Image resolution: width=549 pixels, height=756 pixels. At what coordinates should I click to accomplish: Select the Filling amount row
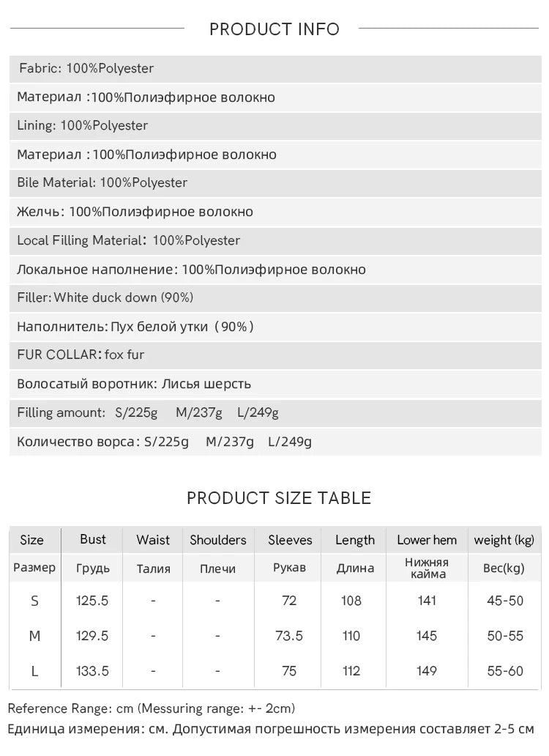[x=275, y=412]
